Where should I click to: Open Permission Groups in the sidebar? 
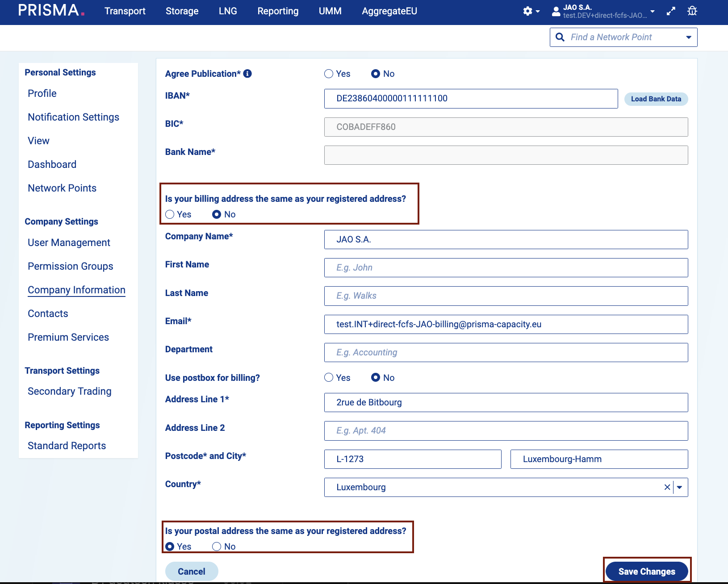coord(71,266)
